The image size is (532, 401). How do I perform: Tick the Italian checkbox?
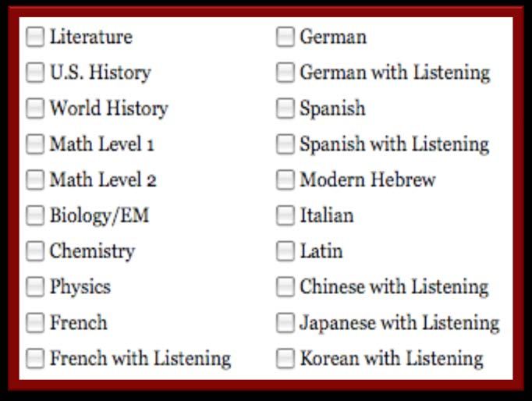286,215
